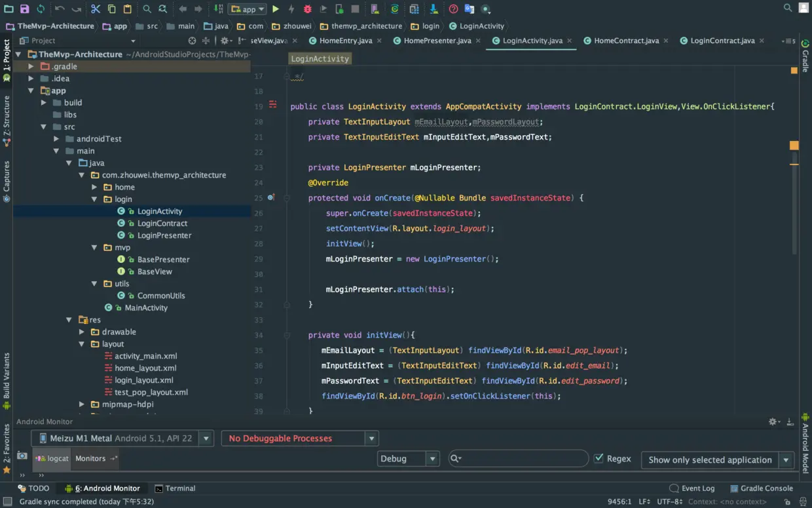This screenshot has height=508, width=812.
Task: Click the logcat search input field
Action: click(524, 459)
